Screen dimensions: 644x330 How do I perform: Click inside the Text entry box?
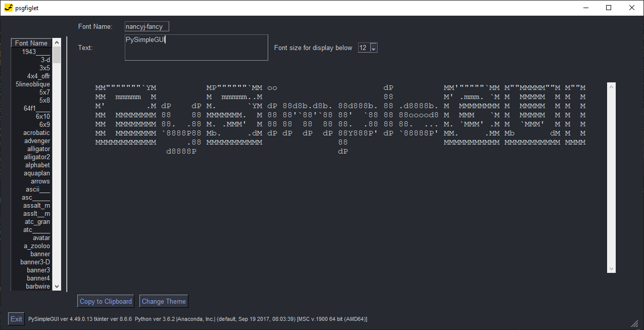point(196,47)
